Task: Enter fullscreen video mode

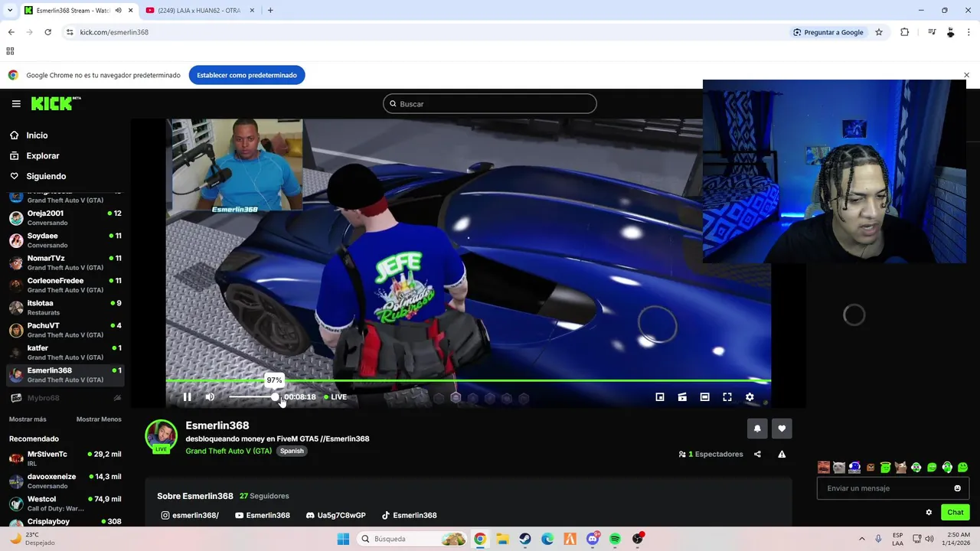Action: click(x=727, y=397)
